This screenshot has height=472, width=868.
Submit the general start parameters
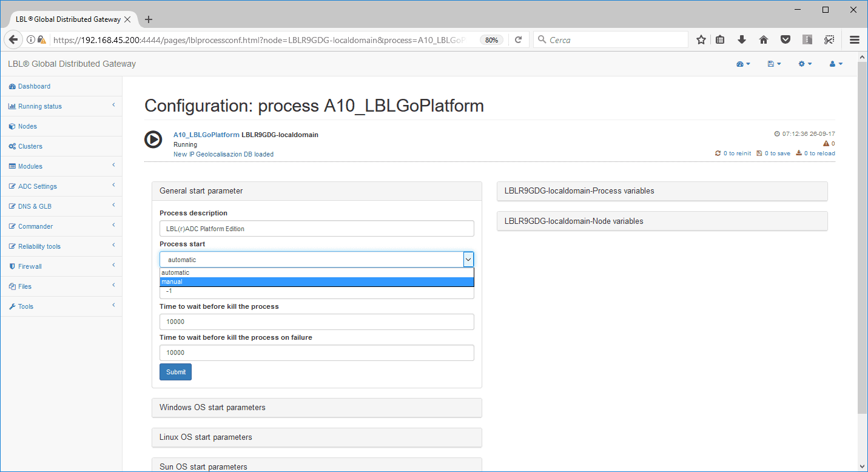[175, 372]
